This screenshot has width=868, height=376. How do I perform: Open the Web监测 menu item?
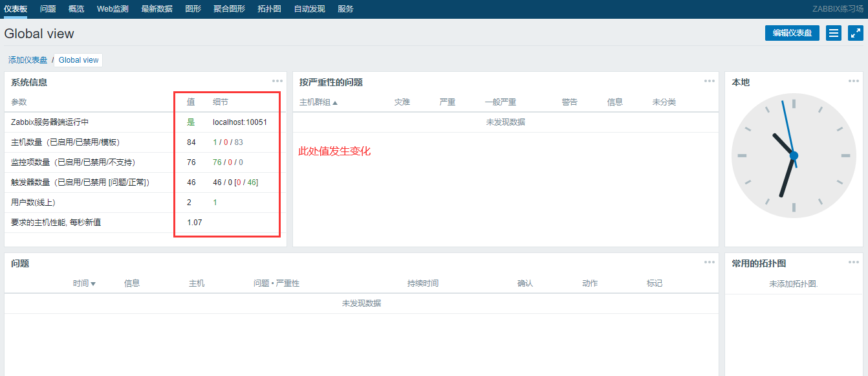(x=113, y=9)
